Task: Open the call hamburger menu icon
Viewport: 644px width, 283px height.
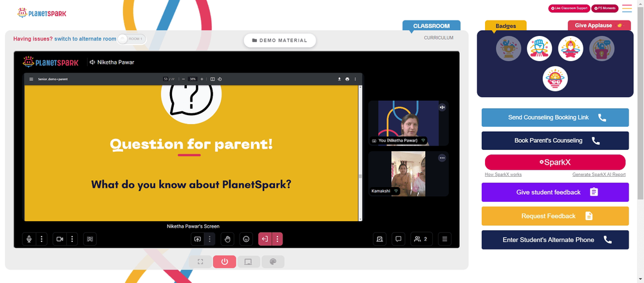Action: click(445, 239)
